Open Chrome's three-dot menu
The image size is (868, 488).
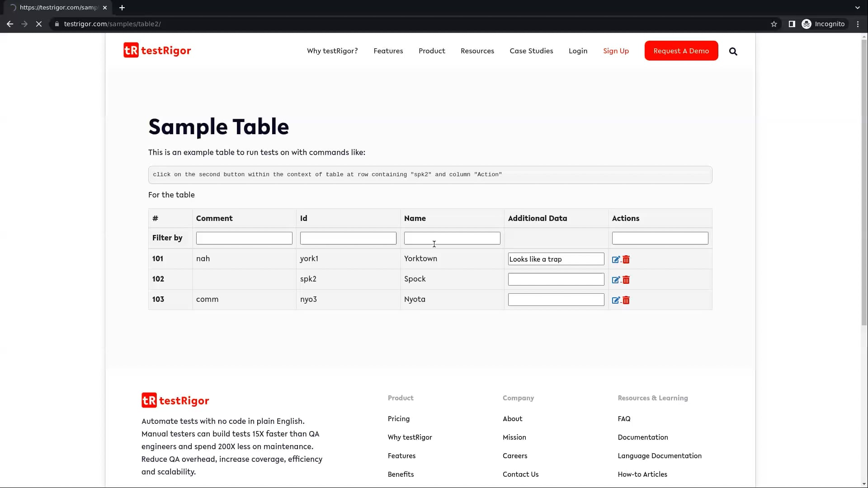pyautogui.click(x=858, y=24)
